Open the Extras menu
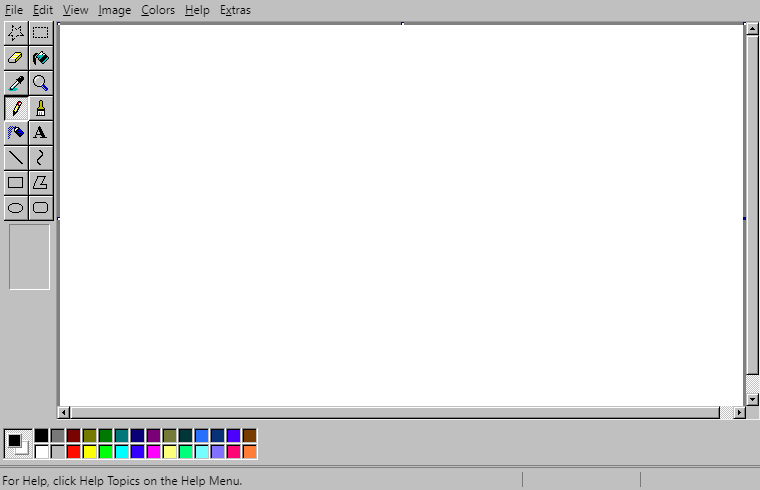760x490 pixels. [235, 10]
